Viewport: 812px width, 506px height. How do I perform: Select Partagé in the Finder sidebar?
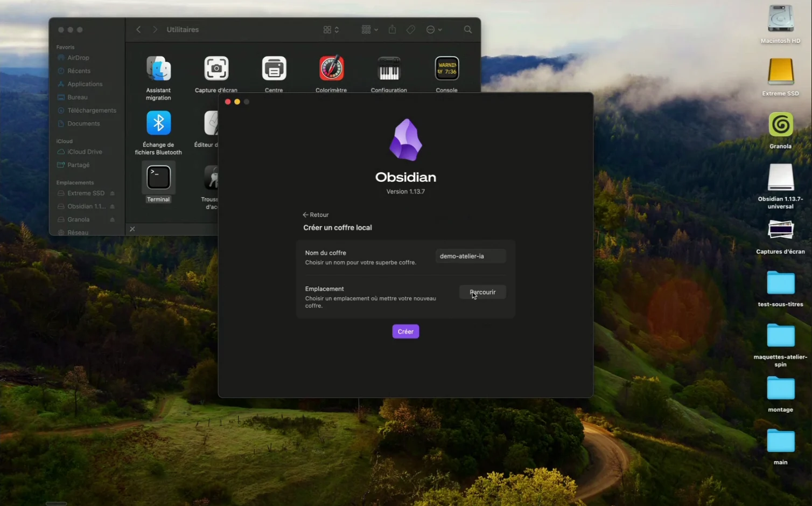[x=79, y=165]
